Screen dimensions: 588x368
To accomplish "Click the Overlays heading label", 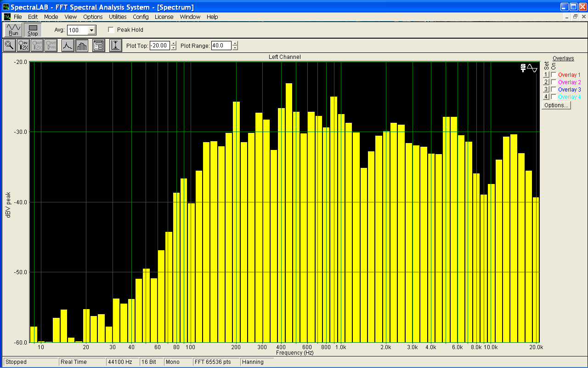I will tap(563, 58).
